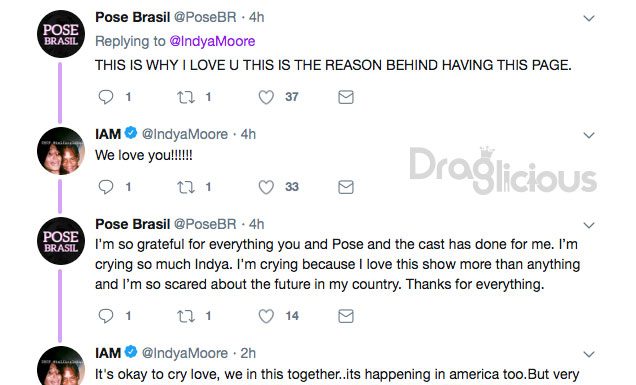Reply to the 'I'm so grateful' tweet
The height and width of the screenshot is (385, 636).
click(x=106, y=316)
